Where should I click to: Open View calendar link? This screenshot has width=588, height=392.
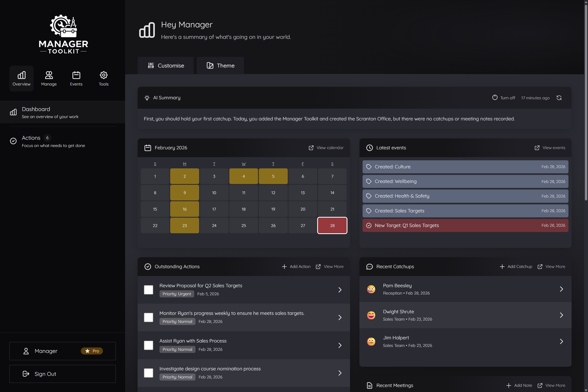pos(326,148)
